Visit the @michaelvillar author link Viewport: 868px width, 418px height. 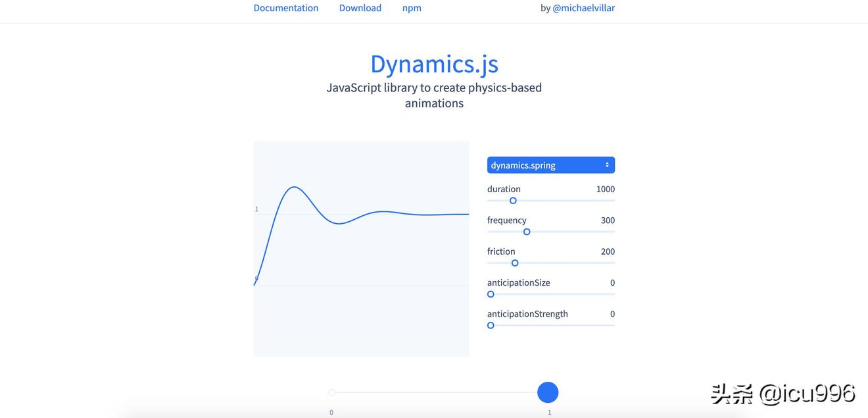pos(583,8)
